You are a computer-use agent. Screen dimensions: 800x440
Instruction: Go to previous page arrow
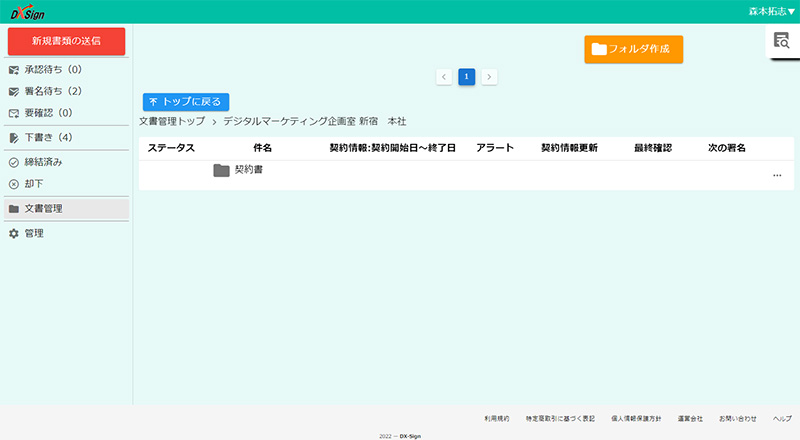point(444,77)
